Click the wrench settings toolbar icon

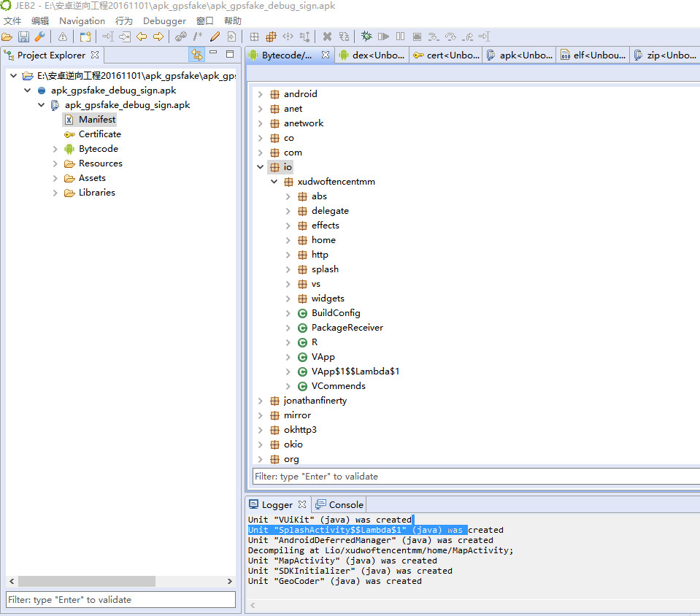pyautogui.click(x=39, y=36)
